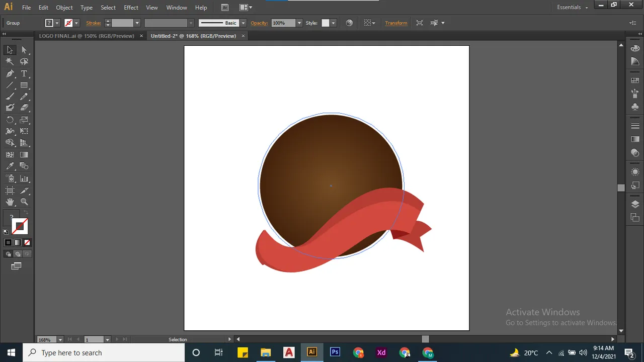Select the Artboard tool
Screen dimensions: 644x362
pyautogui.click(x=10, y=191)
